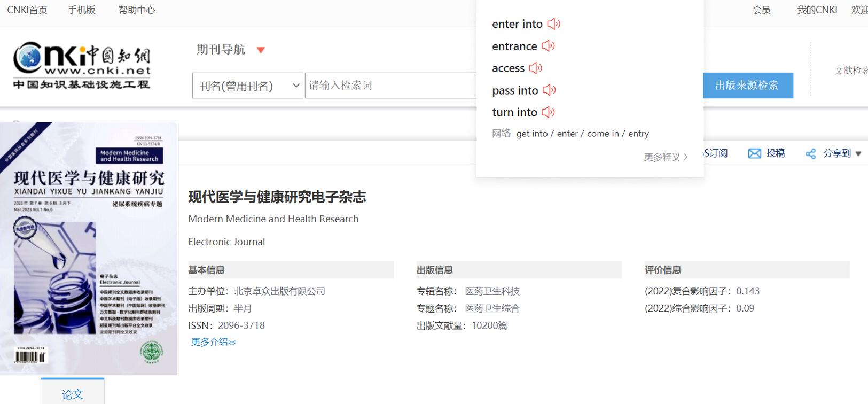Click the 投稿 submit link

[776, 153]
